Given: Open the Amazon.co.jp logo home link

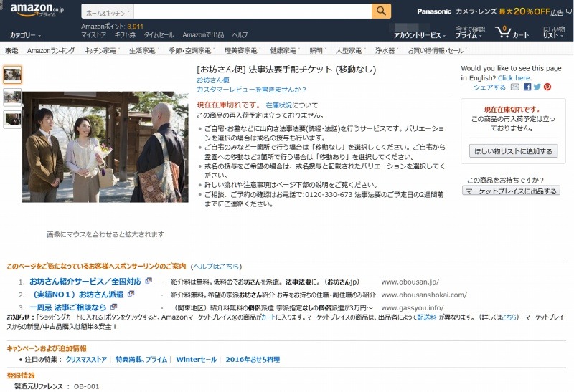Looking at the screenshot, I should [37, 10].
